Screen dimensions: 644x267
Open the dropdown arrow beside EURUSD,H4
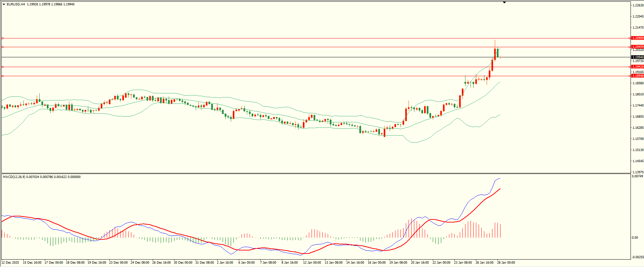coord(4,4)
